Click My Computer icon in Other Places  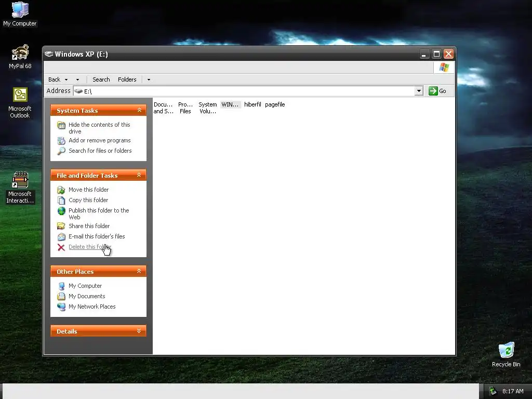pos(61,286)
